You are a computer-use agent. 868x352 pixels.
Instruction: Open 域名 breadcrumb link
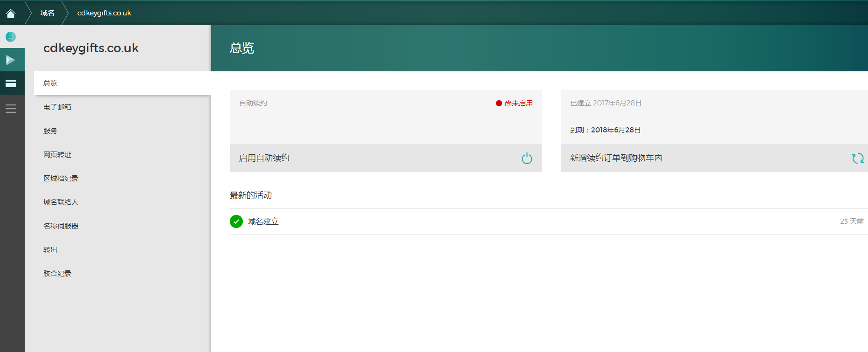(47, 13)
